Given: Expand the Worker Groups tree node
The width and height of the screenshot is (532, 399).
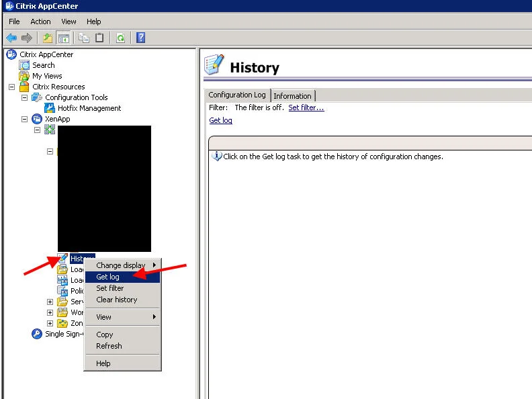Looking at the screenshot, I should coord(50,312).
